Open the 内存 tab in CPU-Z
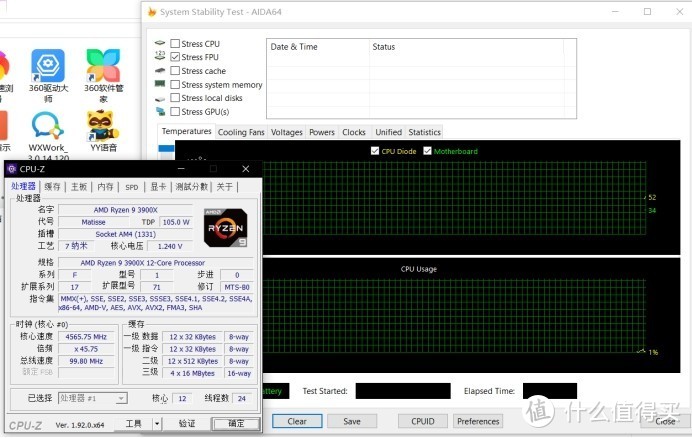 coord(105,187)
